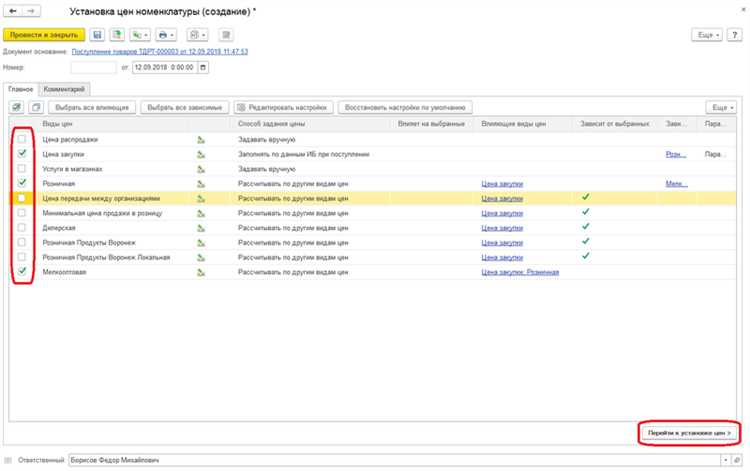Click the price icon in Мелкооптовая row
This screenshot has width=750, height=471.
point(201,273)
